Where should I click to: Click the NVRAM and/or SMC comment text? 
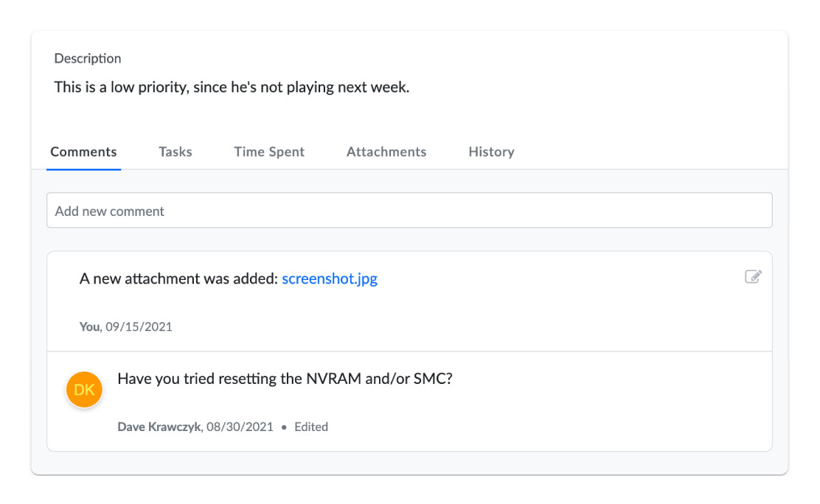[x=284, y=379]
